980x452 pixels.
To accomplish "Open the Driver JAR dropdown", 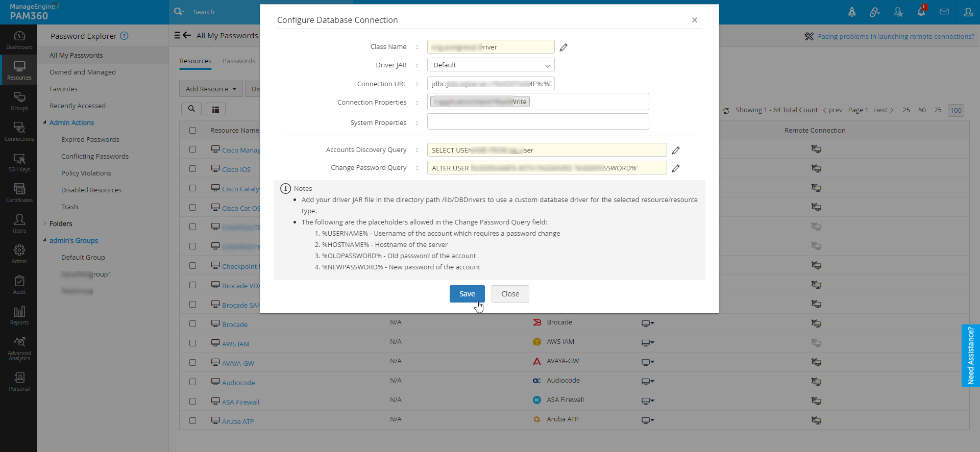I will tap(491, 65).
